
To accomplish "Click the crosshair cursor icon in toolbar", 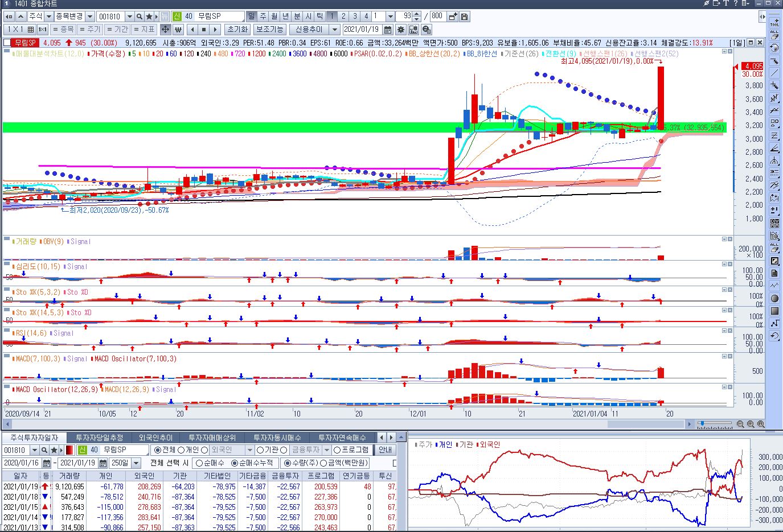I will tap(165, 30).
